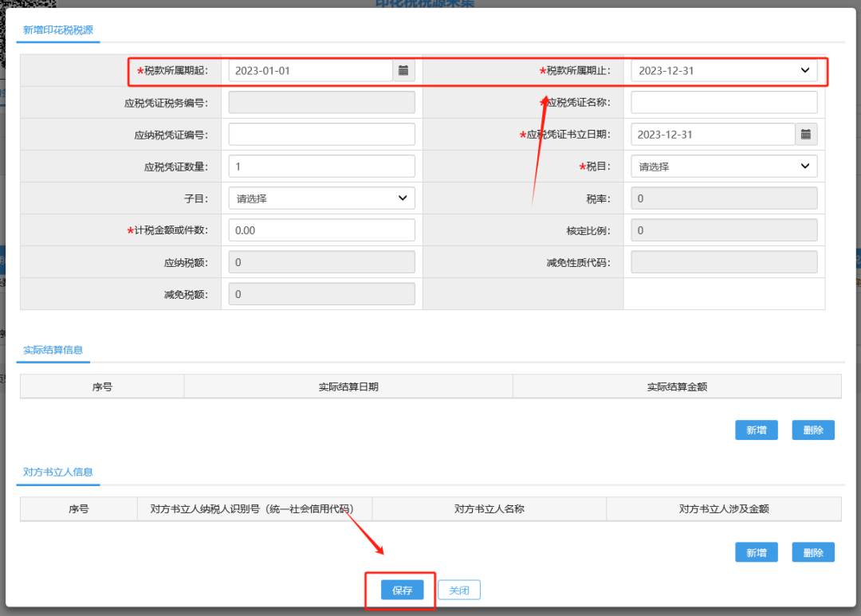Select the 对方书立人信息 section tab
Viewport: 861px width, 616px height.
[x=58, y=472]
